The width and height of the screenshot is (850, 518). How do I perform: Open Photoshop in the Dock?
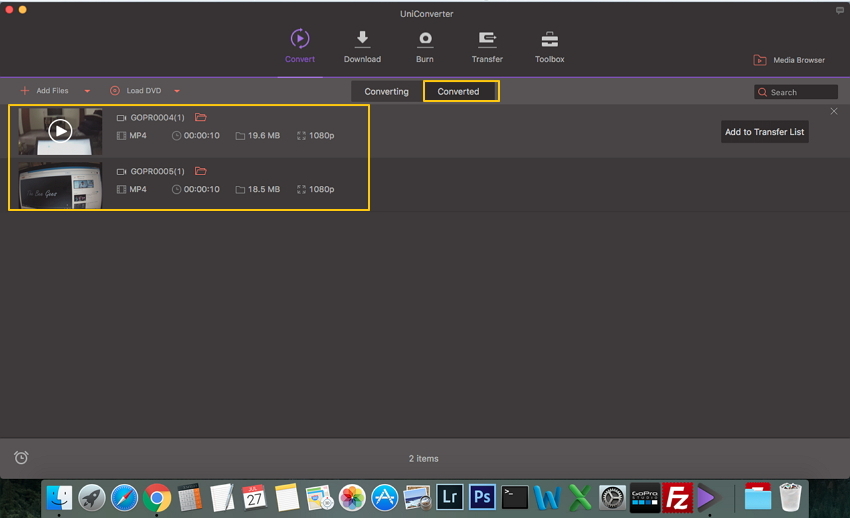(482, 497)
